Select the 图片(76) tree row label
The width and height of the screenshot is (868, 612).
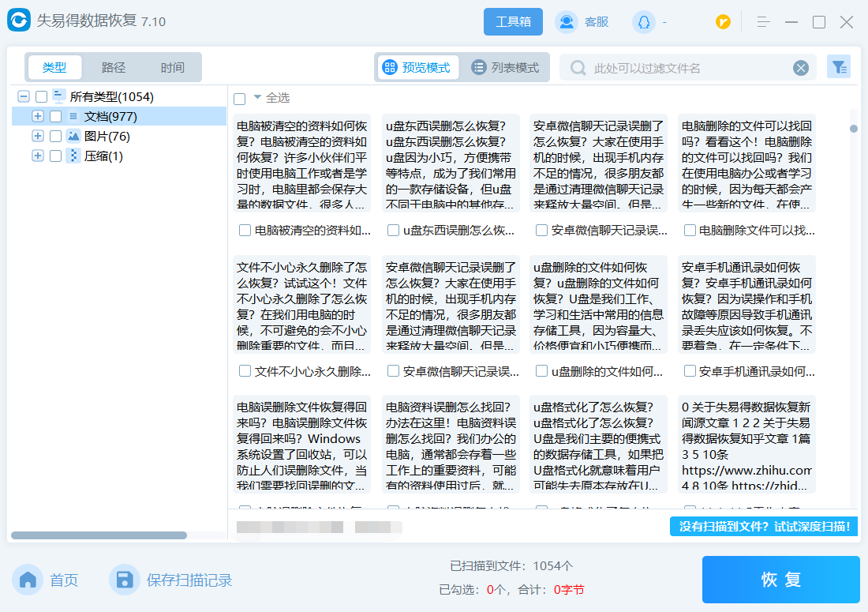tap(107, 137)
